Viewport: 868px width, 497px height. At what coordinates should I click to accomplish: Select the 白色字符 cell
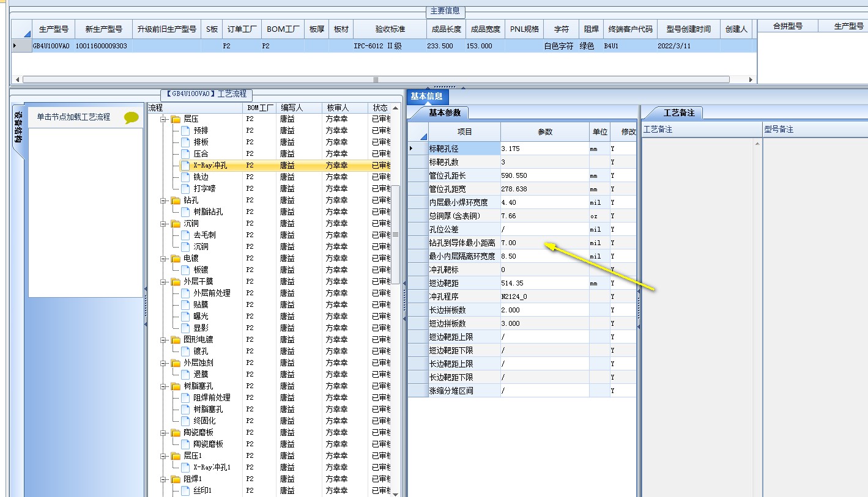(x=561, y=46)
